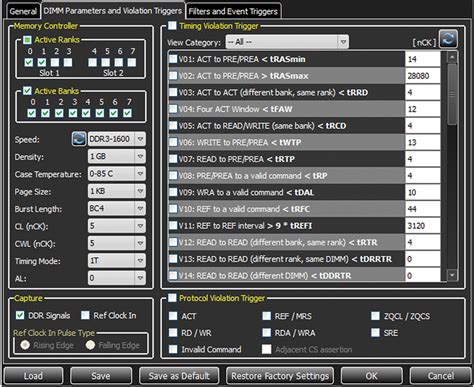Enable rank 4 in Slot 2

coord(93,62)
